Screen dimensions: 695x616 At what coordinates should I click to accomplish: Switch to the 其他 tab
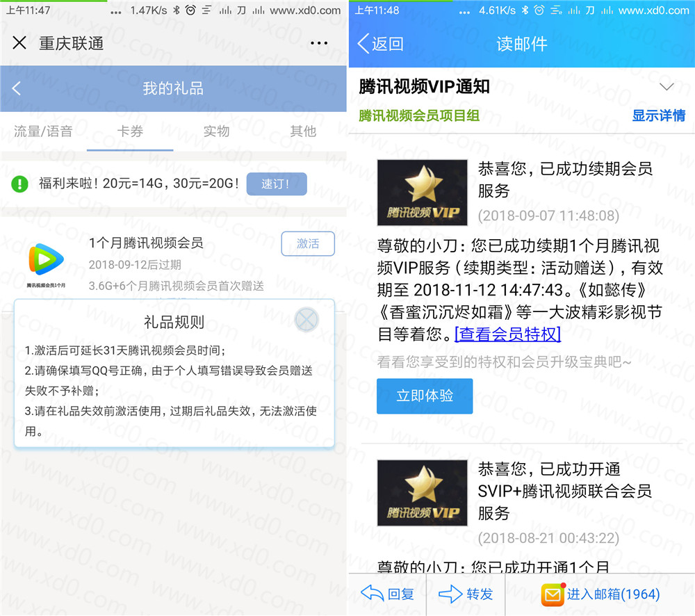[303, 131]
